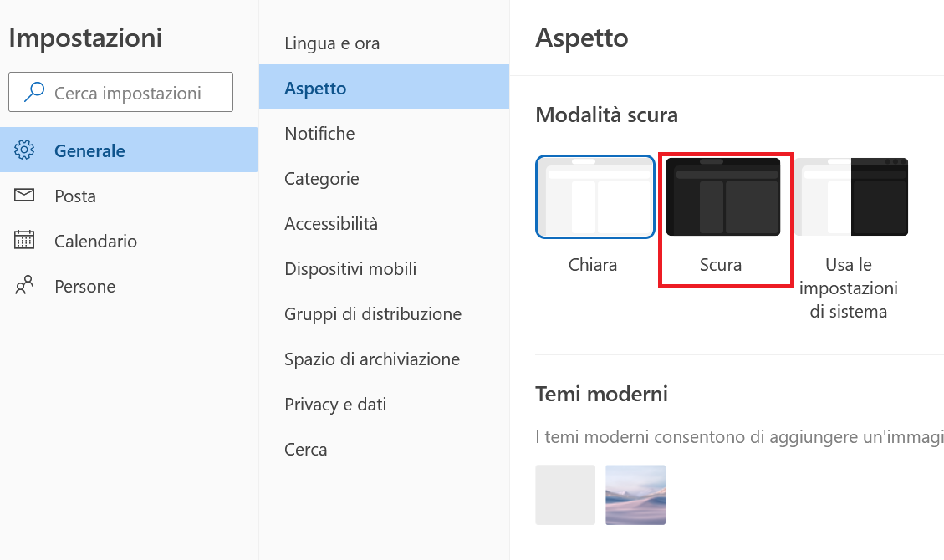Click the magnifier icon in search box
The width and height of the screenshot is (944, 560).
click(x=34, y=92)
